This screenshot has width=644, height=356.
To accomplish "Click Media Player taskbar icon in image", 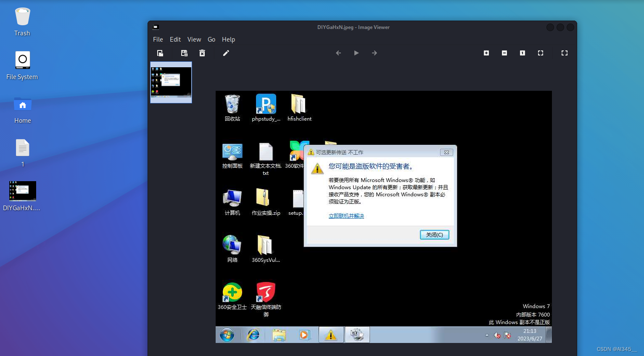I will point(304,335).
